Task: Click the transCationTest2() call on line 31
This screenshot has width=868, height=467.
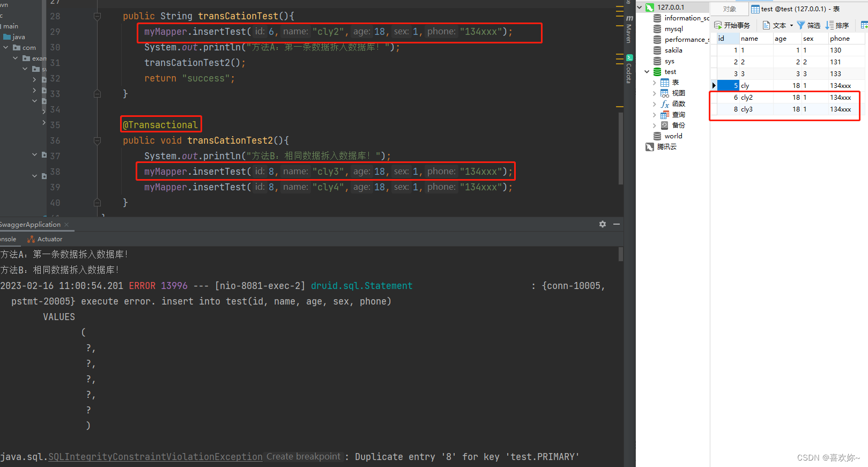Action: (x=195, y=63)
